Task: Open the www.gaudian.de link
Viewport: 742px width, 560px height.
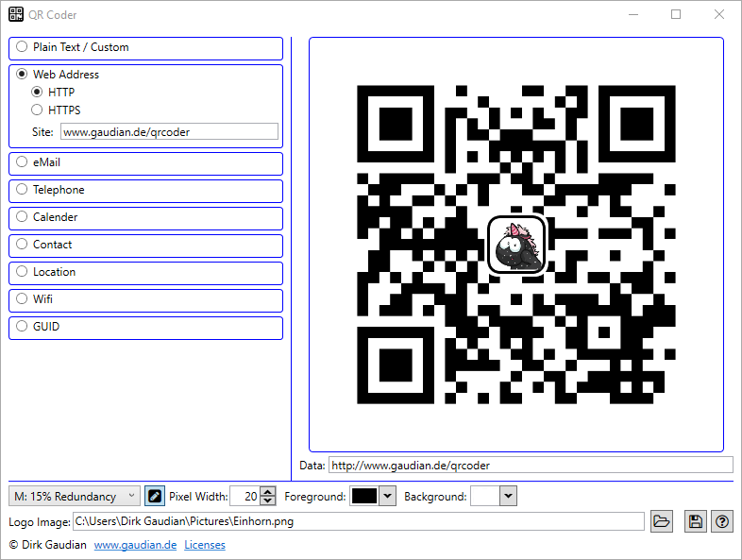Action: [x=135, y=545]
